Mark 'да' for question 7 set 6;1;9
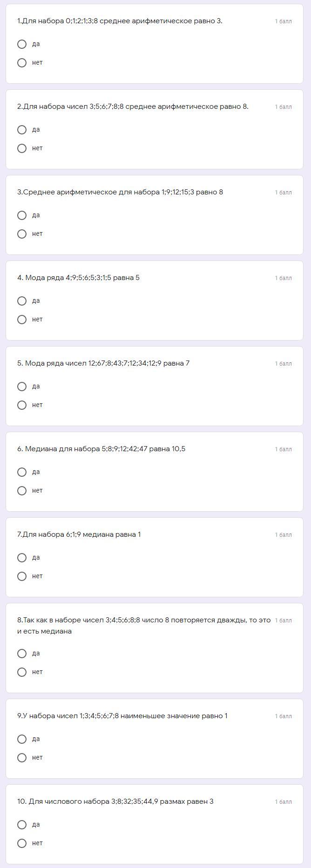The width and height of the screenshot is (311, 868). 22,558
